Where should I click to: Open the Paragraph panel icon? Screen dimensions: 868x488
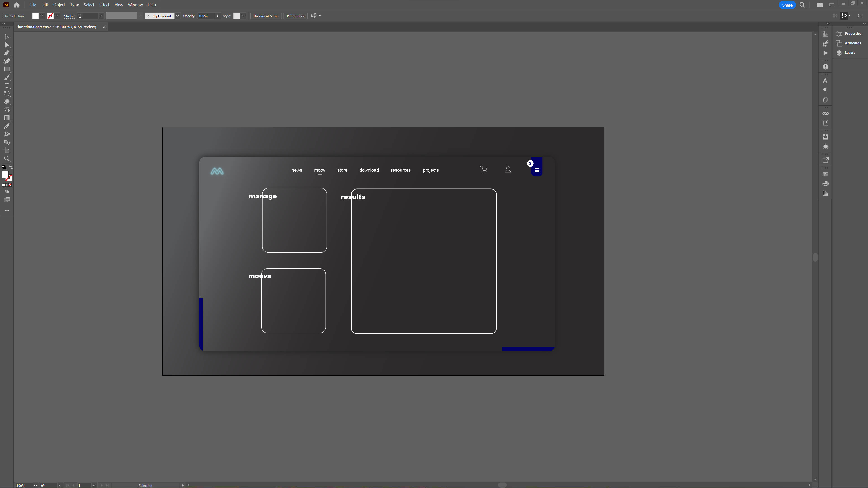point(825,90)
